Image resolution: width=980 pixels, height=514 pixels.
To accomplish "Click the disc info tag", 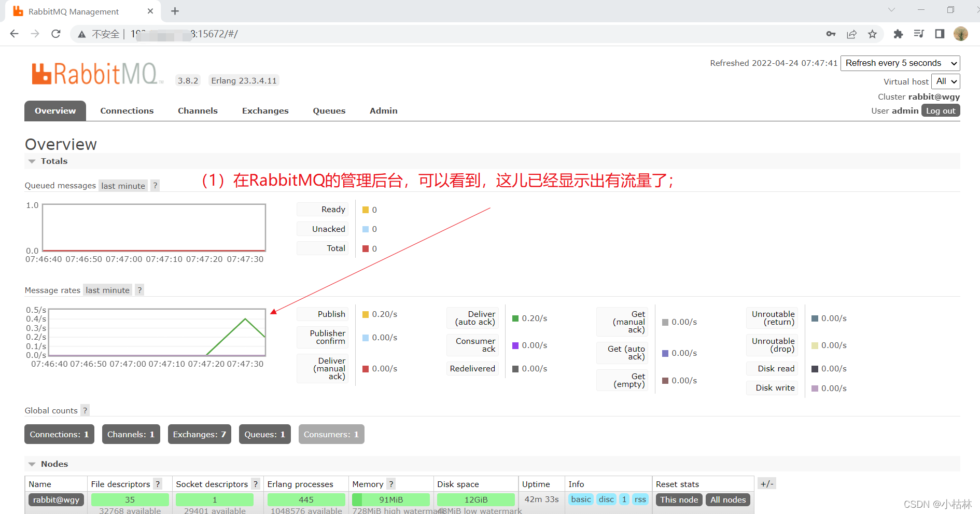I will (606, 499).
